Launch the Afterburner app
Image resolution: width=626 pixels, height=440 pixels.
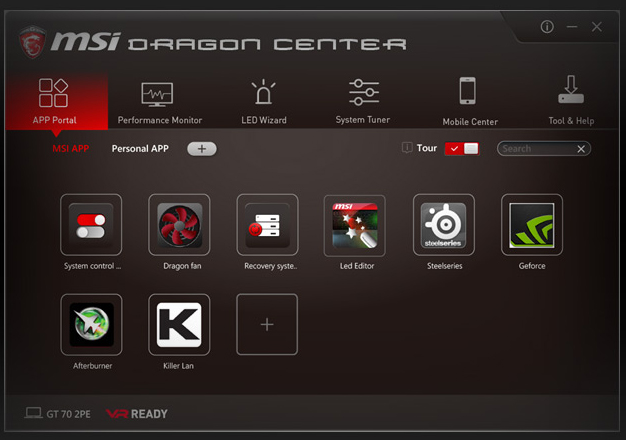coord(91,325)
